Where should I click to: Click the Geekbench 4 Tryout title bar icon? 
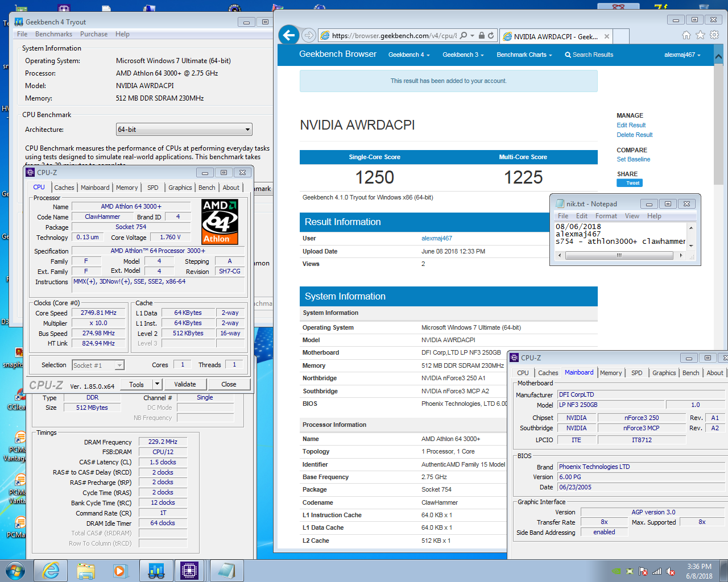point(19,22)
